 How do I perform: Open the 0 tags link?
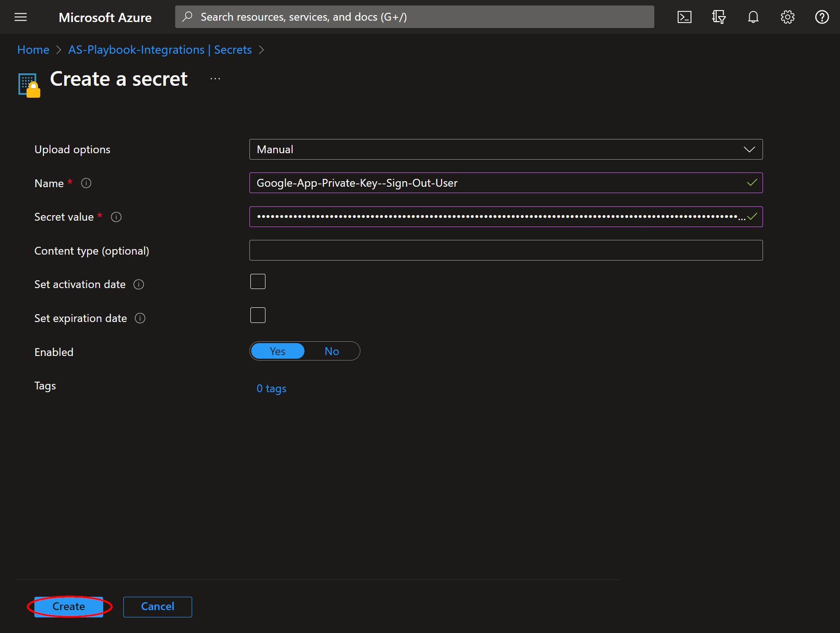click(x=271, y=389)
